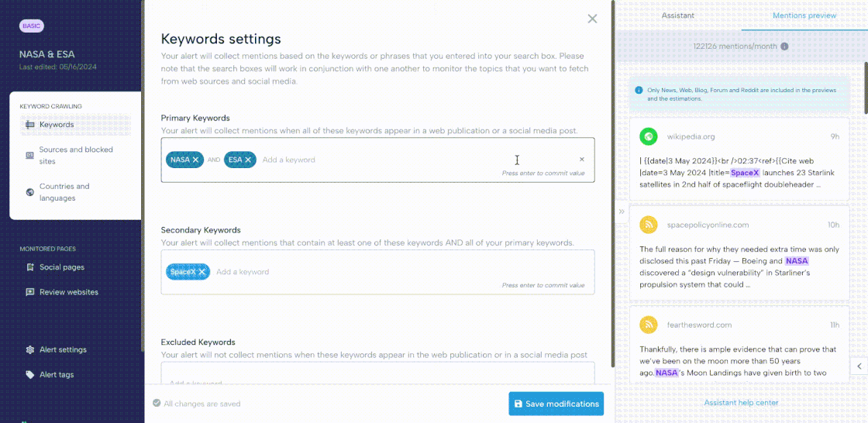
Task: Click the fearthesword.com RSS icon
Action: [648, 325]
